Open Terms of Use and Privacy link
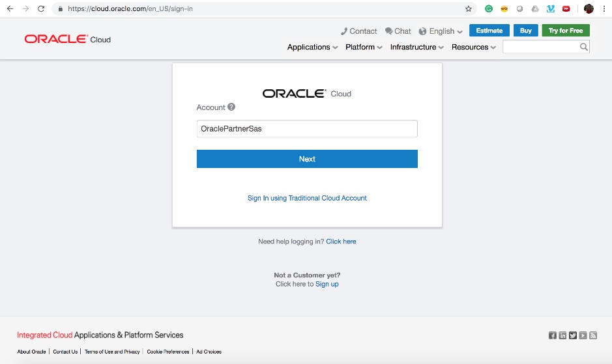The image size is (612, 364). point(112,352)
